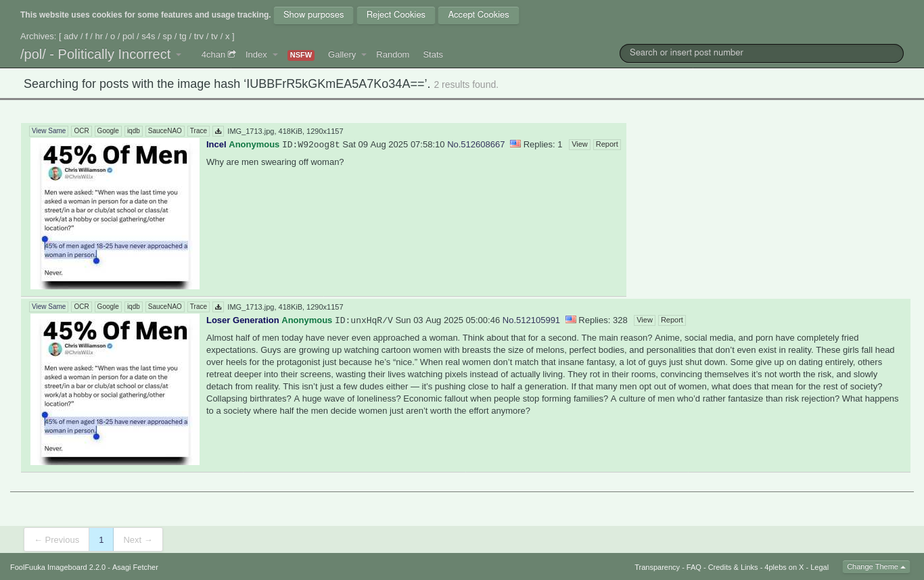Image resolution: width=924 pixels, height=580 pixels.
Task: Open the Transparency footer link
Action: coord(657,567)
